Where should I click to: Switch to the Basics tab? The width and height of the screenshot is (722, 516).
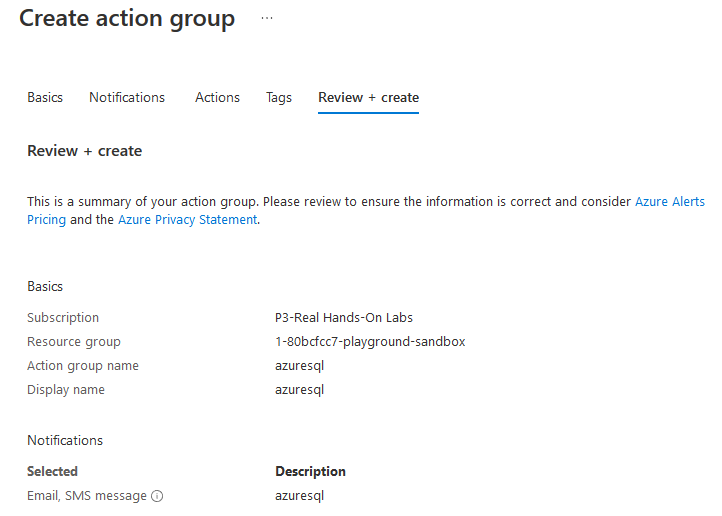coord(45,97)
